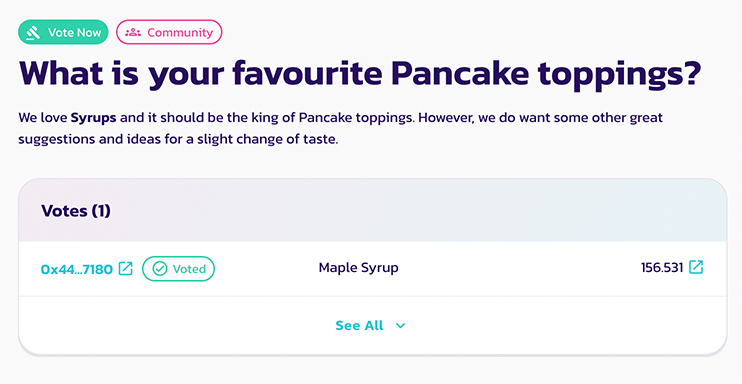Viewport: 742px width, 384px height.
Task: Click the favourite Pancake toppings proposal title
Action: click(359, 73)
